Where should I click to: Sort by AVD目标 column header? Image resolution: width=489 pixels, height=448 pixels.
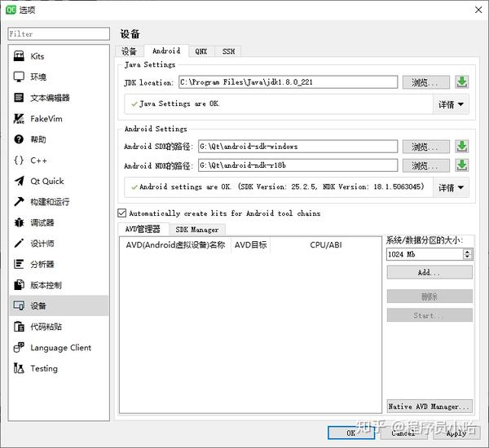[251, 245]
